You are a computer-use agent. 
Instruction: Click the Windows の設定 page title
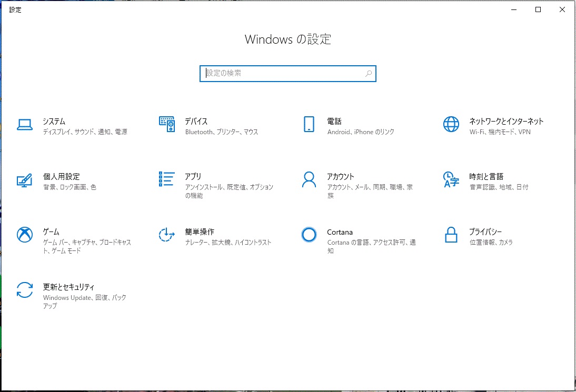288,39
